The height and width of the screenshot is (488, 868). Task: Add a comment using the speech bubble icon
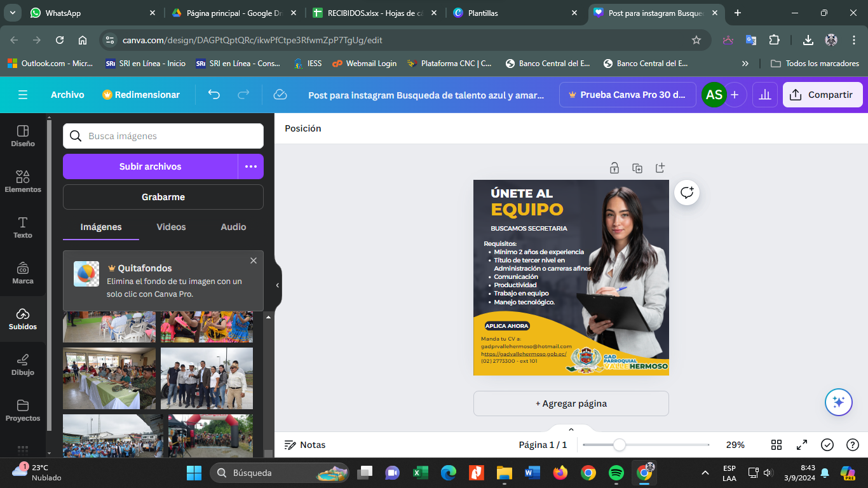tap(687, 193)
